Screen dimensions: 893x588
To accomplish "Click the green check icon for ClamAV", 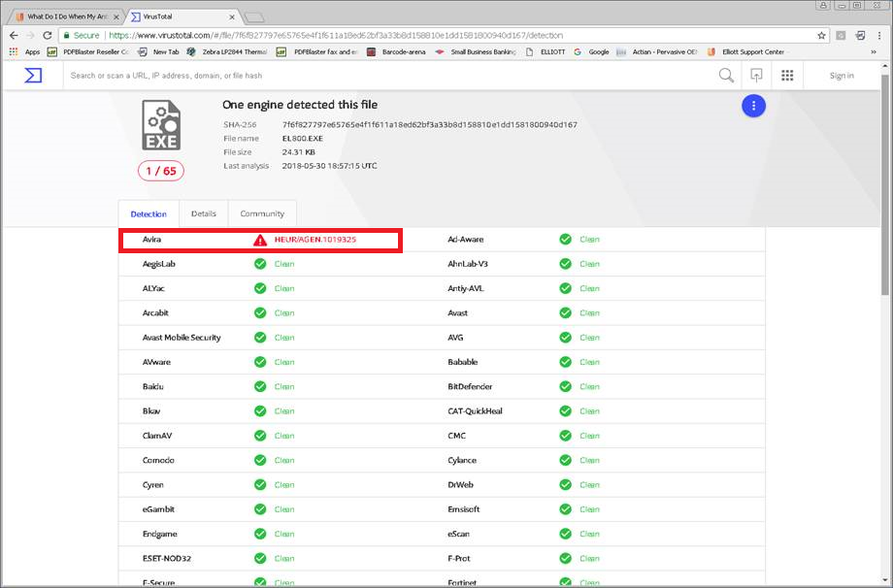I will pos(260,436).
